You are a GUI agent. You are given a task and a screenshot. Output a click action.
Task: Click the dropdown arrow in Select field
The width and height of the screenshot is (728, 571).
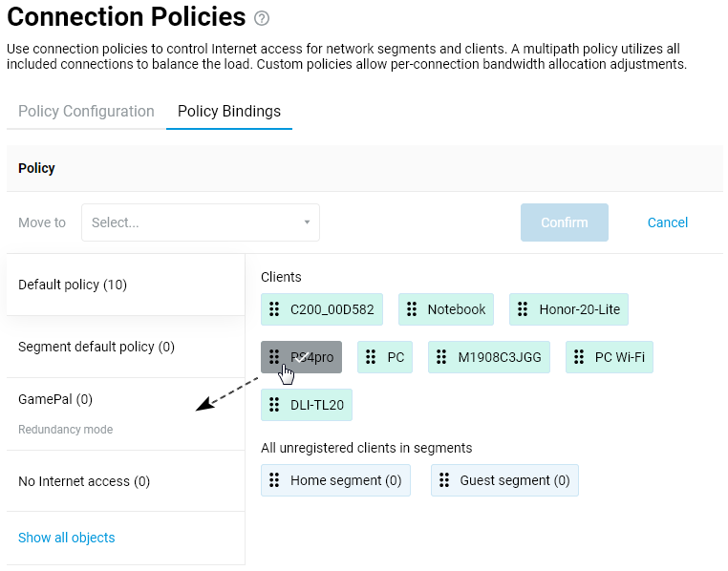point(307,222)
